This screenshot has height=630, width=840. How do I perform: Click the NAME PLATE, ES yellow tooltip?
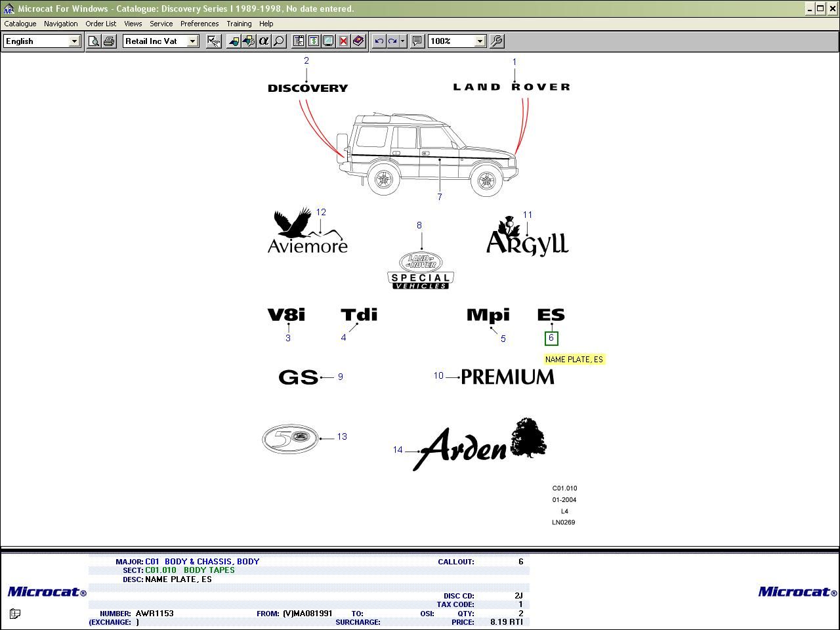574,359
